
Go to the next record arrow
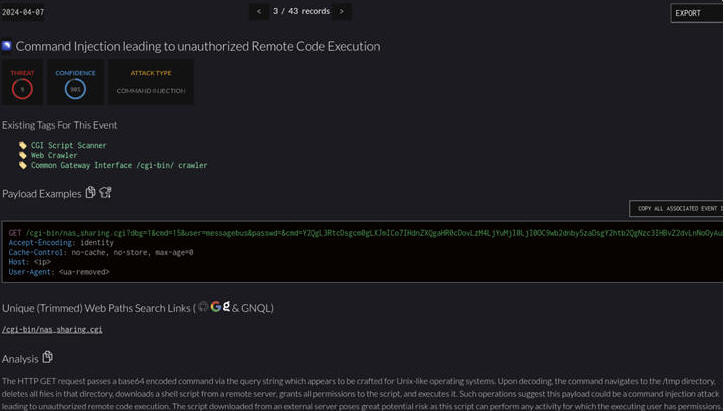tap(342, 12)
